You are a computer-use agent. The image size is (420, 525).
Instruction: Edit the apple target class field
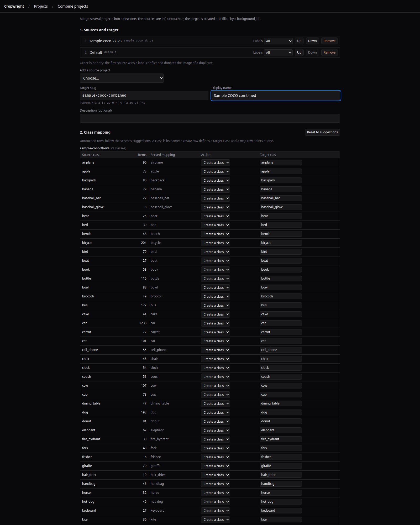pos(281,171)
